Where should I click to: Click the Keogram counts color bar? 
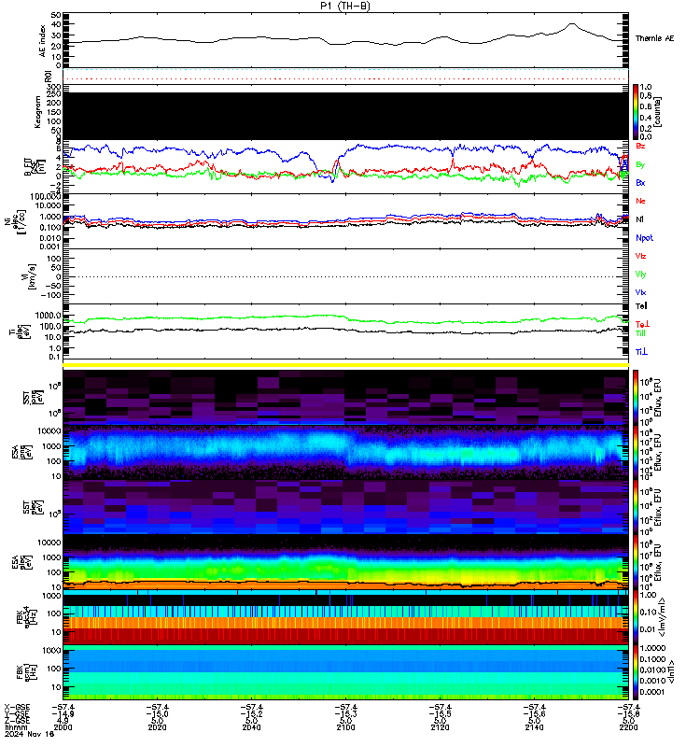tap(636, 111)
